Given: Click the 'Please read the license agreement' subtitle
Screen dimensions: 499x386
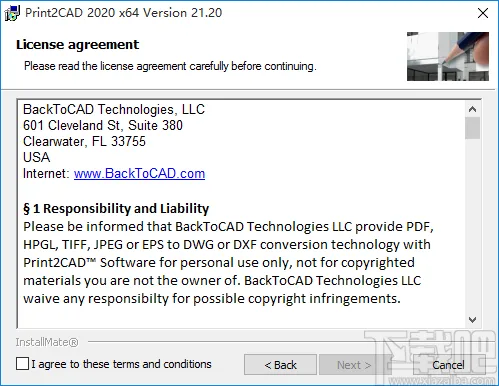Looking at the screenshot, I should coord(170,66).
